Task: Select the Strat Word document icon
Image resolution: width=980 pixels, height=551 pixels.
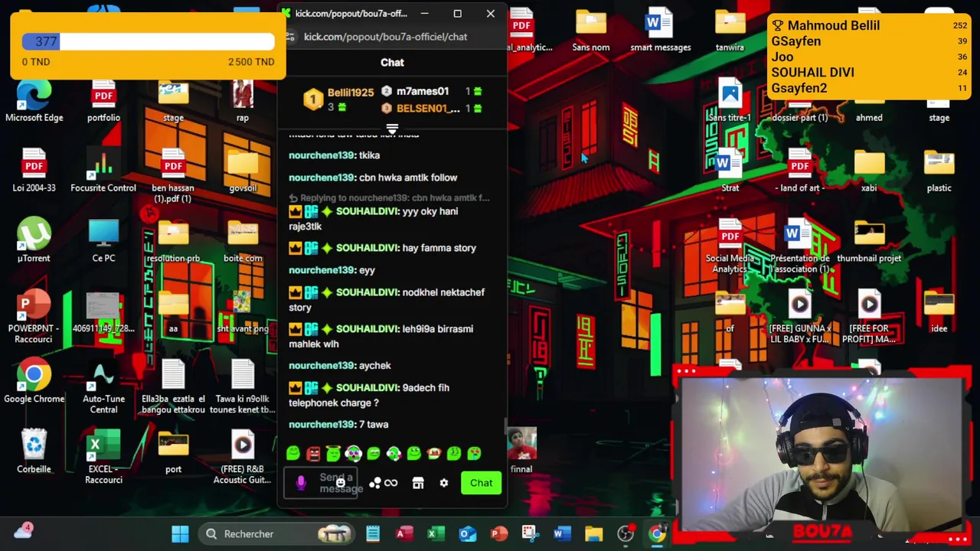Action: (730, 171)
